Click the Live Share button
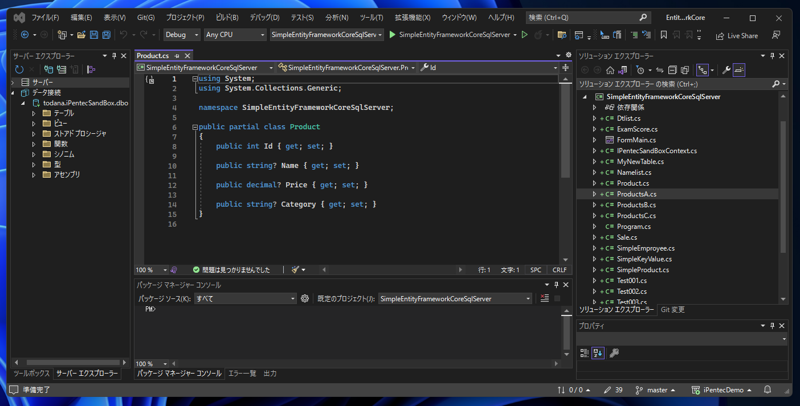This screenshot has height=406, width=800. pyautogui.click(x=737, y=35)
